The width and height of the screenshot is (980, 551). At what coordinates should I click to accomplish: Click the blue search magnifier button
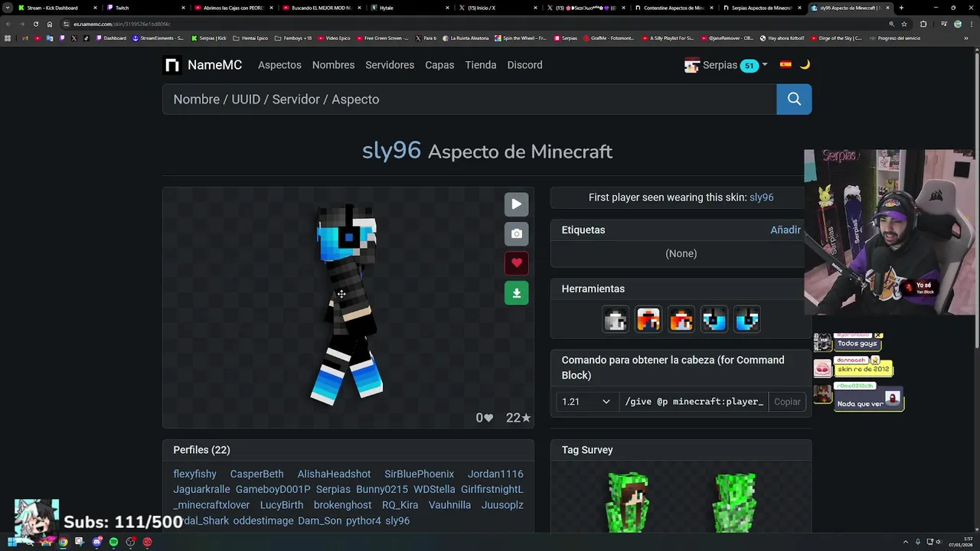coord(794,99)
